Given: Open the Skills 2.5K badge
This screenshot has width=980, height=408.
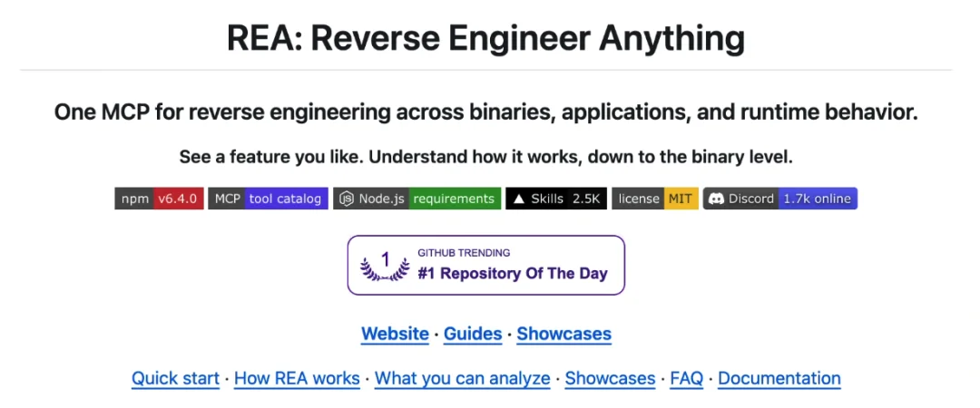Looking at the screenshot, I should pyautogui.click(x=556, y=199).
